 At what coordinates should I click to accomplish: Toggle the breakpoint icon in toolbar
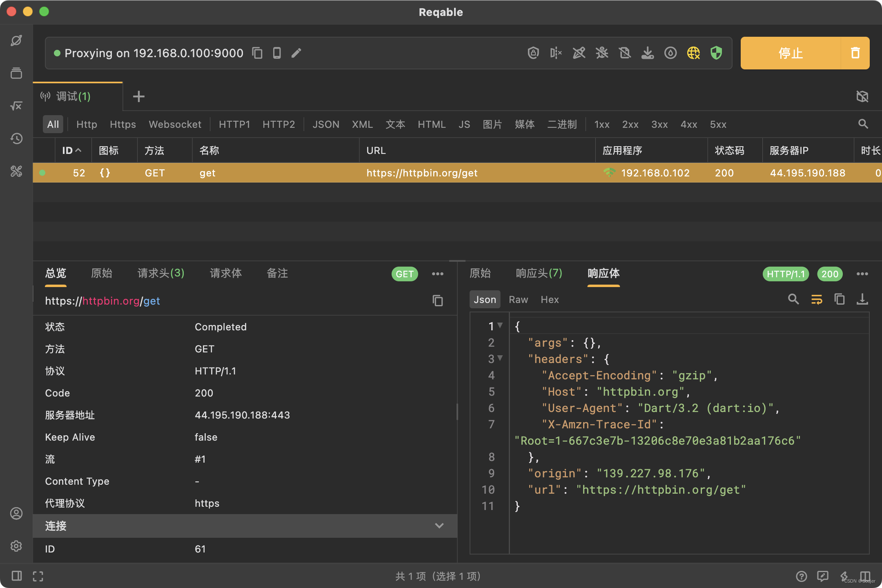(x=556, y=53)
